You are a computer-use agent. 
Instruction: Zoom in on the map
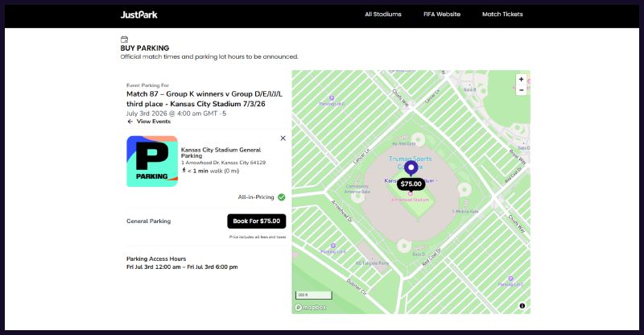tap(521, 79)
